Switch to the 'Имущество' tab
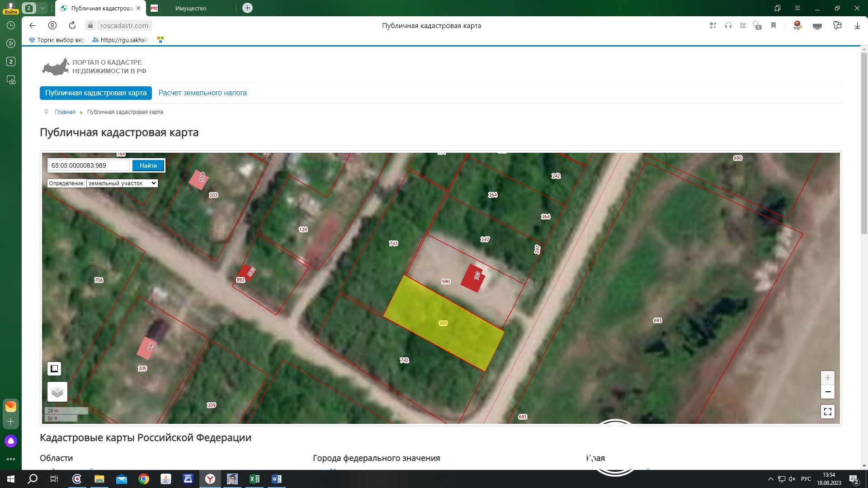868x488 pixels. [x=191, y=8]
